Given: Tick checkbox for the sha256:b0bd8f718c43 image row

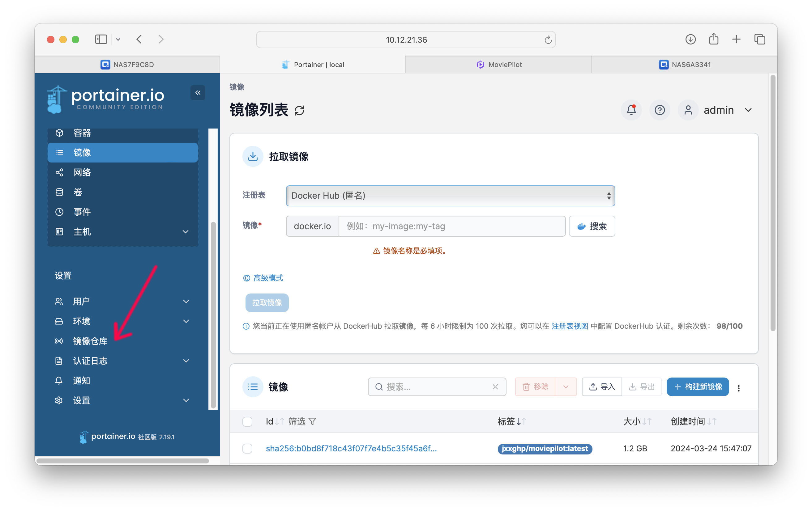Looking at the screenshot, I should 247,448.
